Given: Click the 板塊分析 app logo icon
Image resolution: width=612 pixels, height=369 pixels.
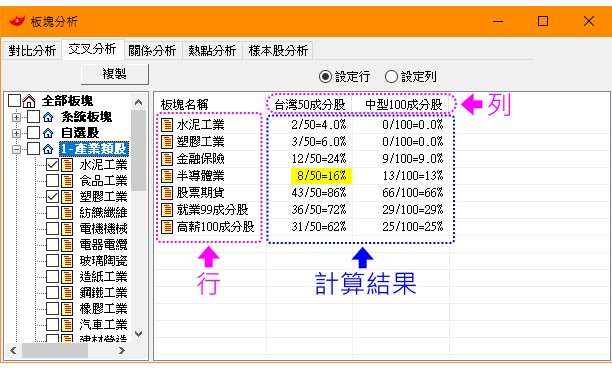Looking at the screenshot, I should 17,21.
